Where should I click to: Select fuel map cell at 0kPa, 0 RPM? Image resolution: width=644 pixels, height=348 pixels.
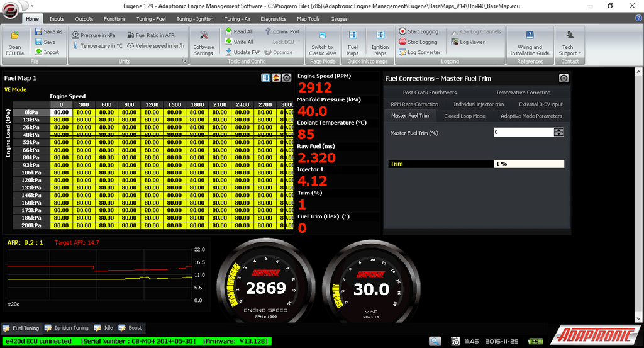click(x=61, y=112)
